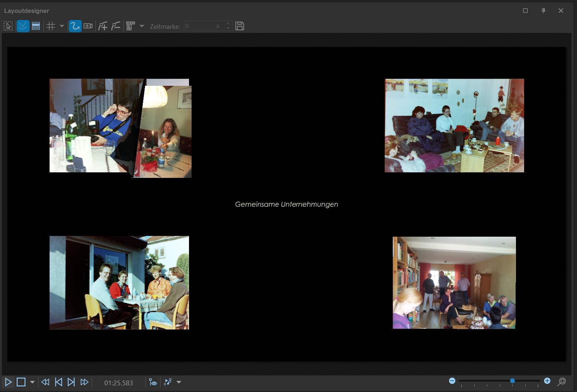Toggle the dotted motion path guide button
The width and height of the screenshot is (577, 392).
[x=23, y=26]
